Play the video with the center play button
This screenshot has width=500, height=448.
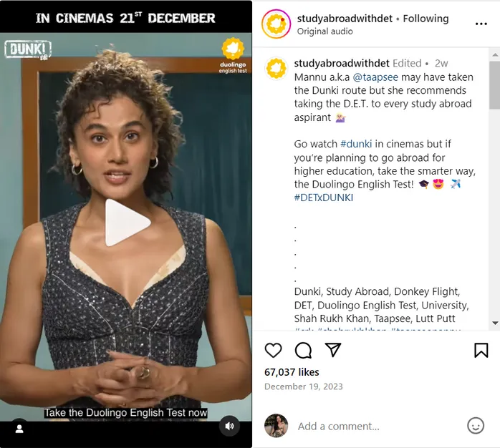coord(127,223)
